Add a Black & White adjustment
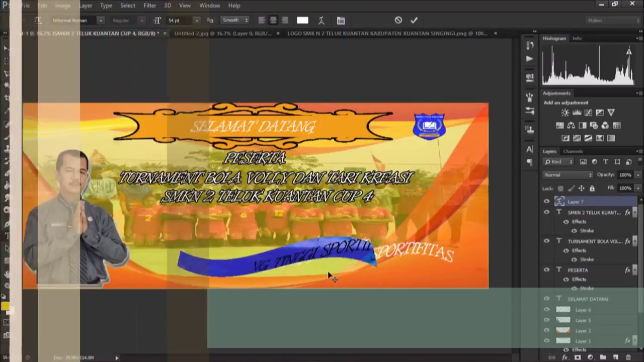644x362 pixels. pos(583,126)
